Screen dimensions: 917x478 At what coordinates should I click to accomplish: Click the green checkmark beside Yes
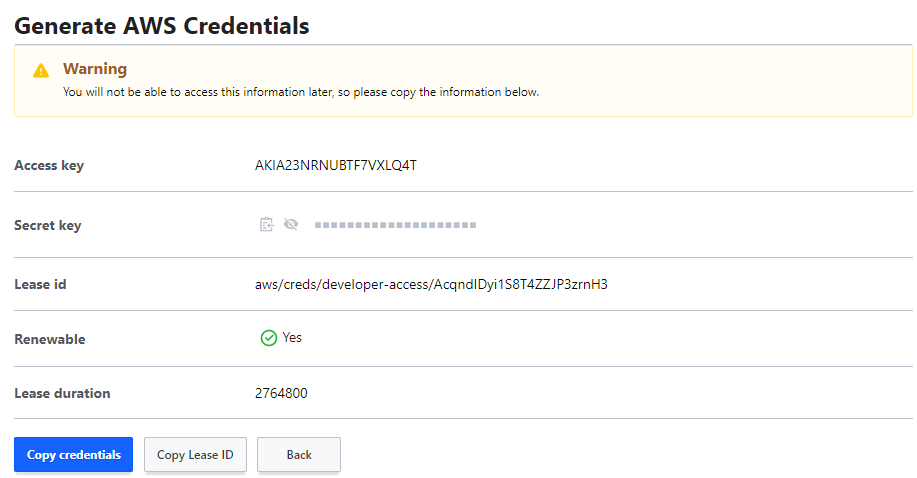(268, 338)
